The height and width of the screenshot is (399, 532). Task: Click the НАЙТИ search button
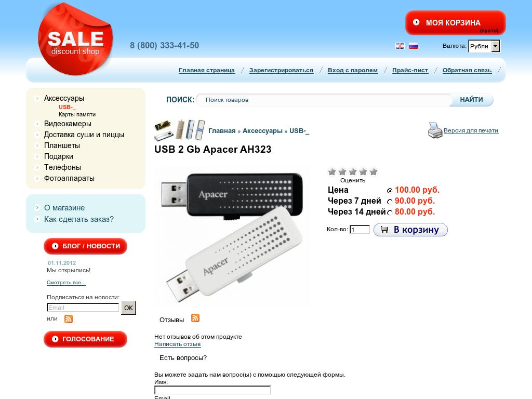point(471,100)
